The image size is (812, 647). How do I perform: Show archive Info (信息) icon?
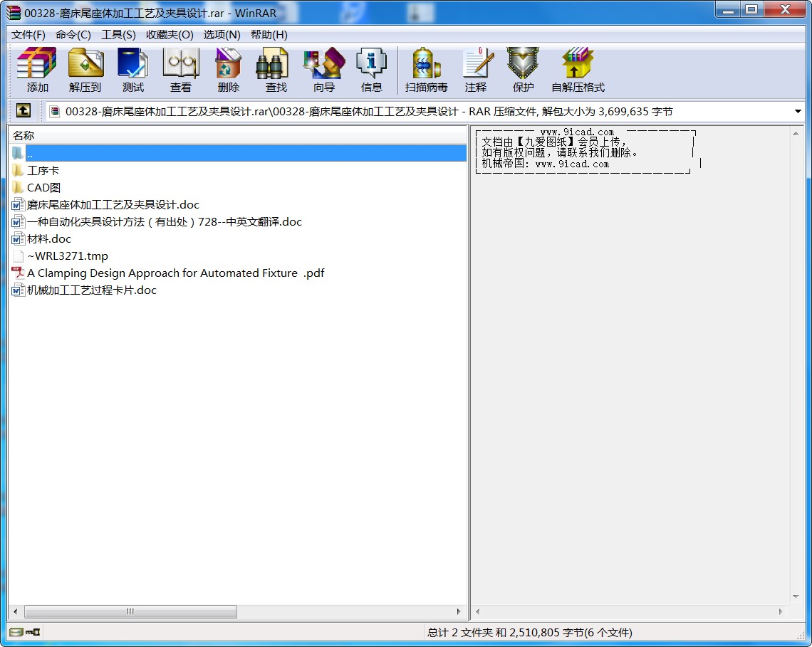pos(371,70)
